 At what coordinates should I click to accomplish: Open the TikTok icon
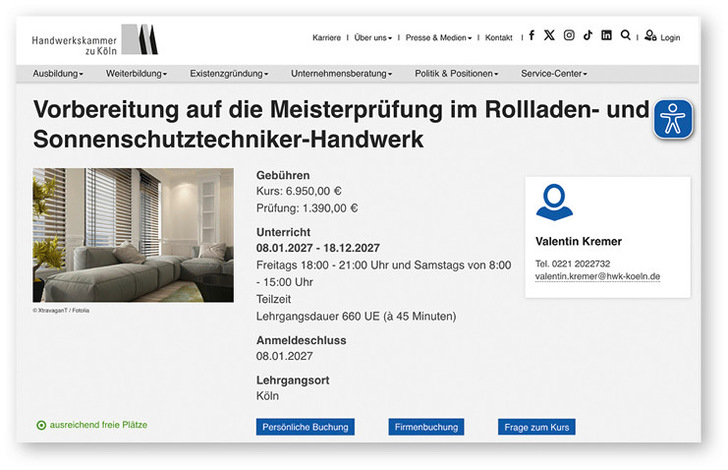coord(588,35)
